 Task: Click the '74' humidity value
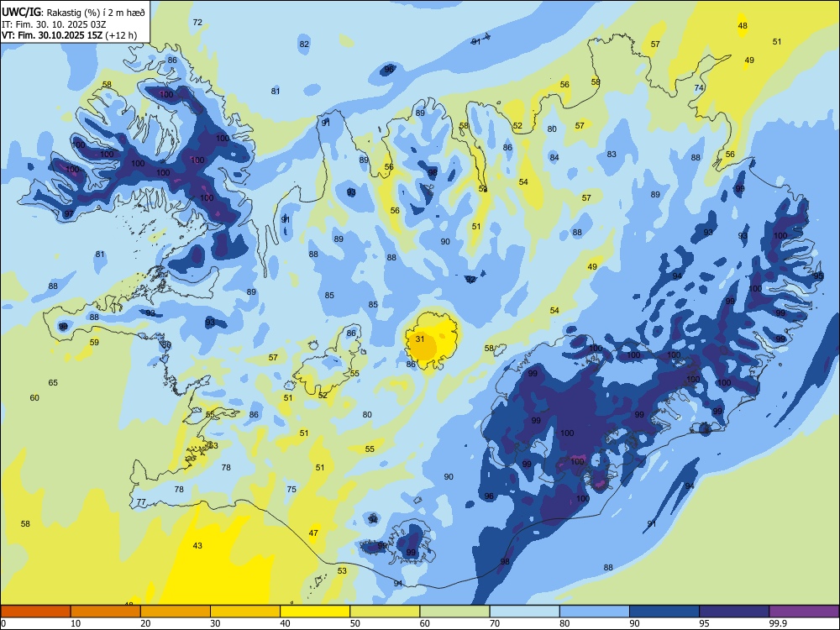[699, 88]
